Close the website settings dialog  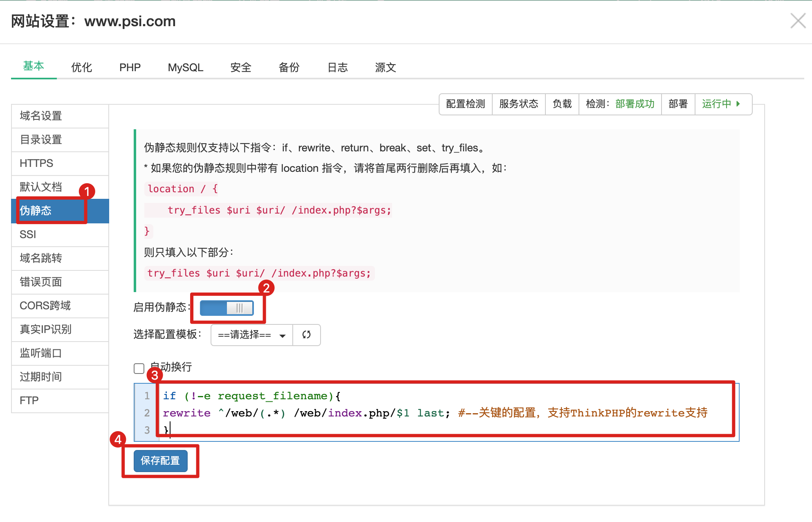click(798, 21)
